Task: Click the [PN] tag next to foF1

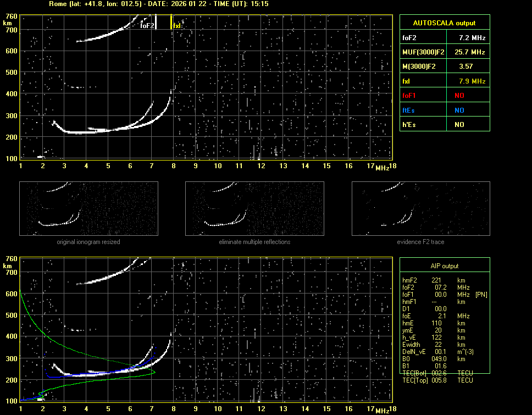Action: 481,295
